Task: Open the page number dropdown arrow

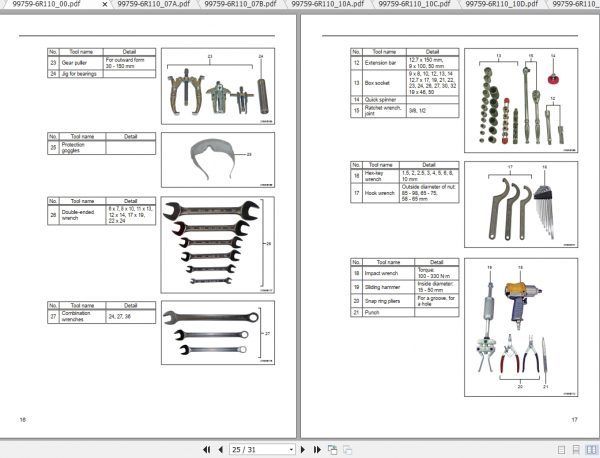Action: [x=291, y=450]
